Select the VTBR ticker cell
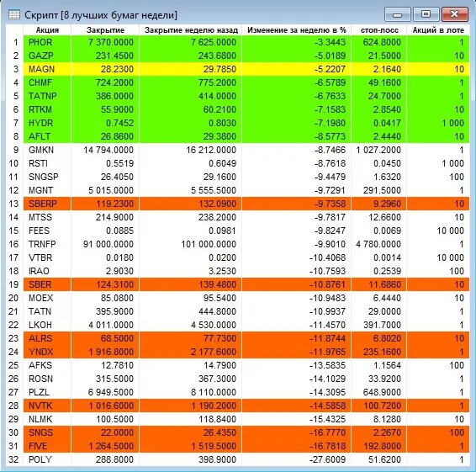 click(47, 257)
